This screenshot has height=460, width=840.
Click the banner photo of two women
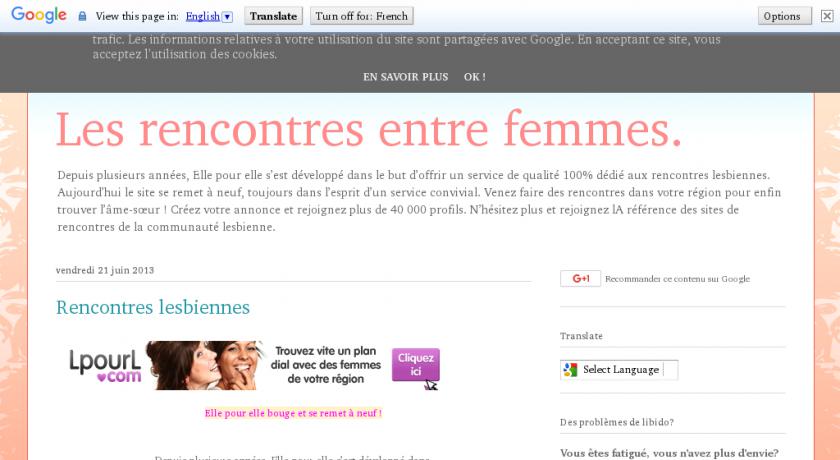tap(206, 366)
